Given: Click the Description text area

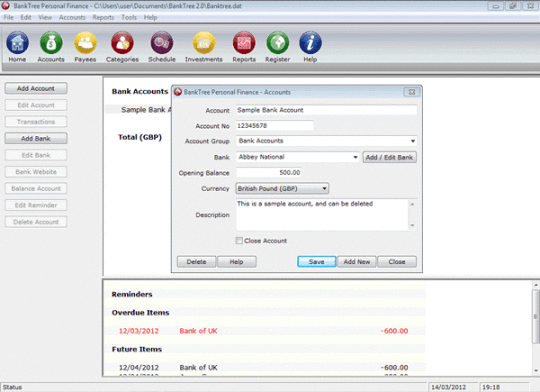Looking at the screenshot, I should pyautogui.click(x=322, y=215).
